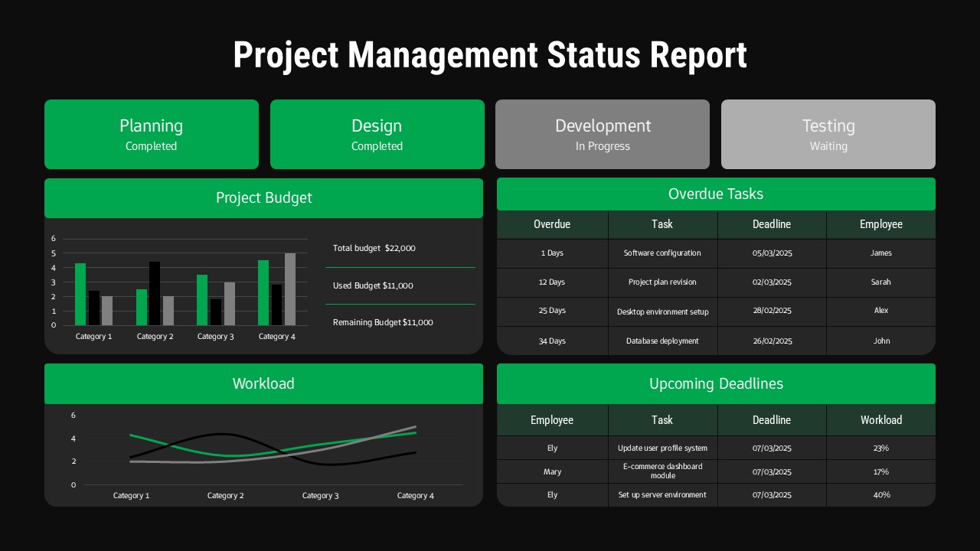Click the Employee column header in Overdue Tasks

point(881,224)
